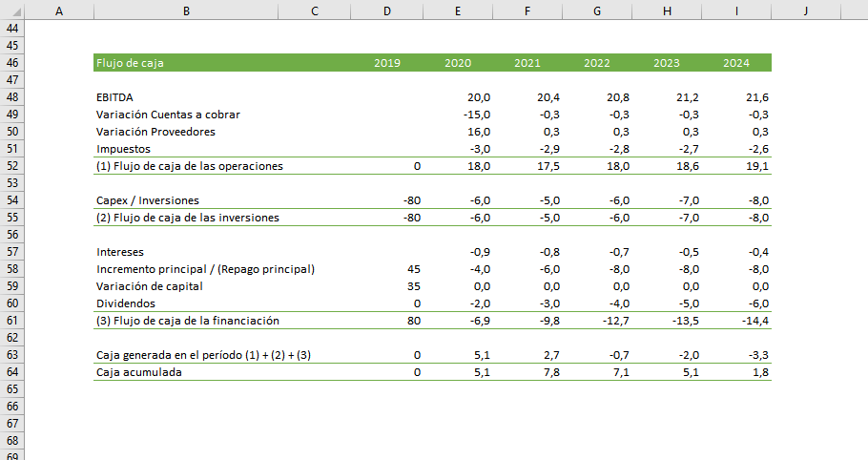This screenshot has width=868, height=460.
Task: Select row 64 header
Action: point(12,372)
